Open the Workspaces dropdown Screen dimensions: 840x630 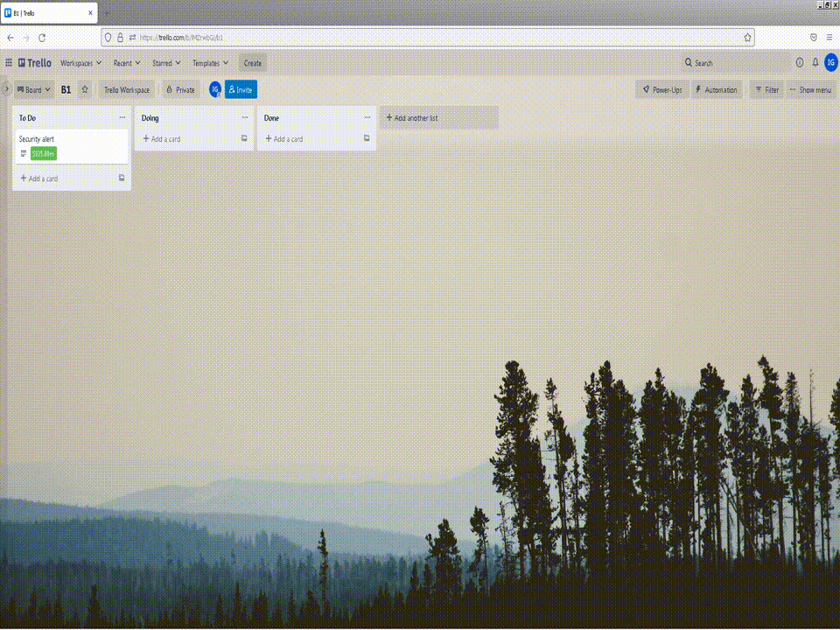coord(81,62)
